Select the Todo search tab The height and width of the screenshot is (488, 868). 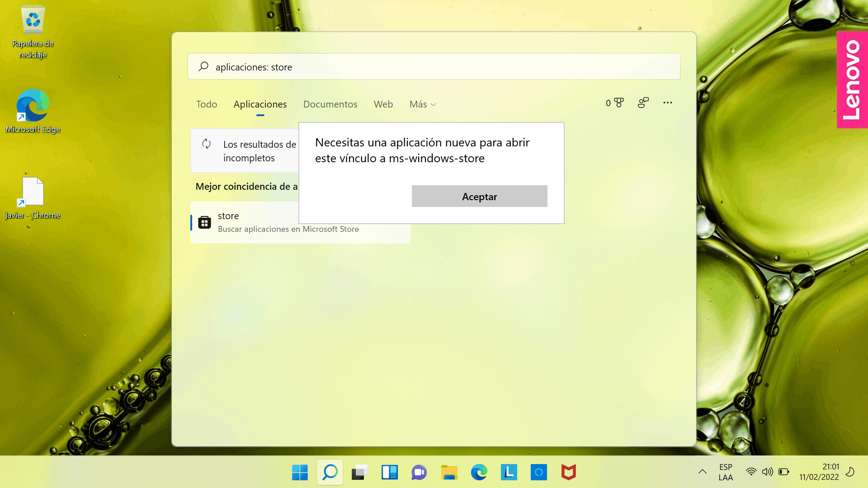207,104
